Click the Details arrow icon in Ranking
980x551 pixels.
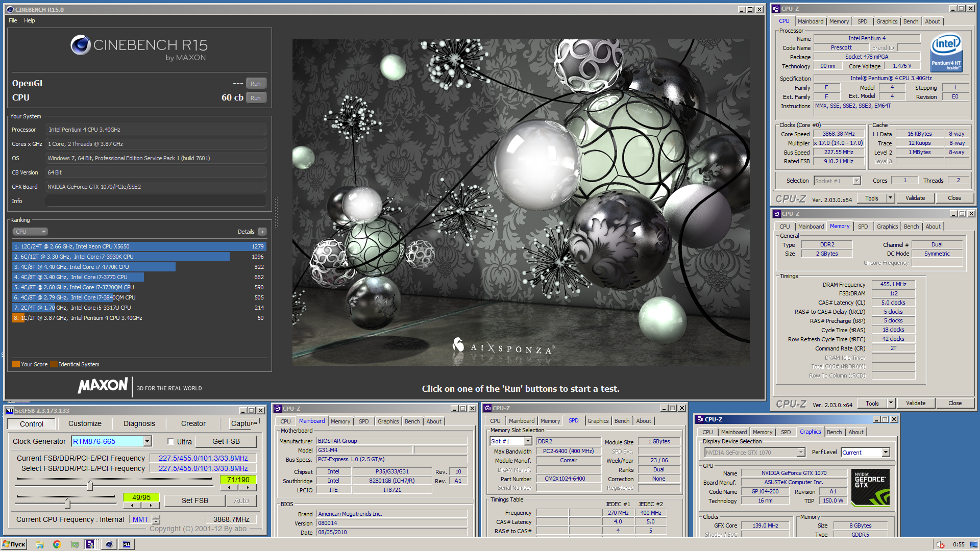tap(262, 232)
